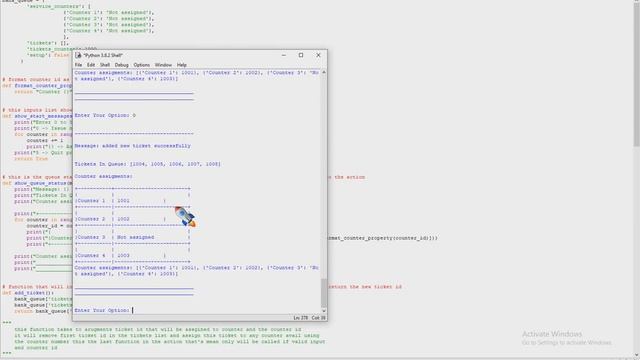This screenshot has height=360, width=640.
Task: Click 'def add_ticket' line in editor window
Action: tap(28, 293)
